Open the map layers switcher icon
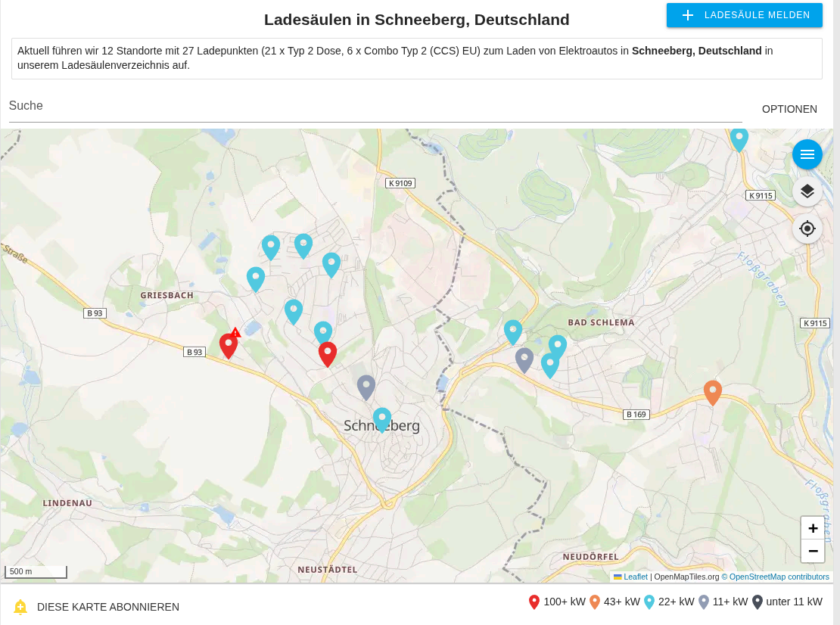This screenshot has height=625, width=840. (x=807, y=191)
